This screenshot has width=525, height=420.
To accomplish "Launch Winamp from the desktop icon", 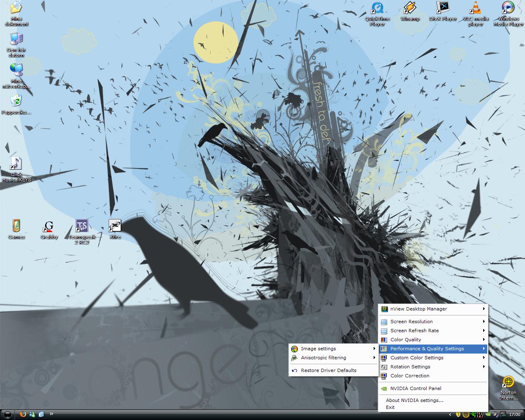I will [410, 11].
